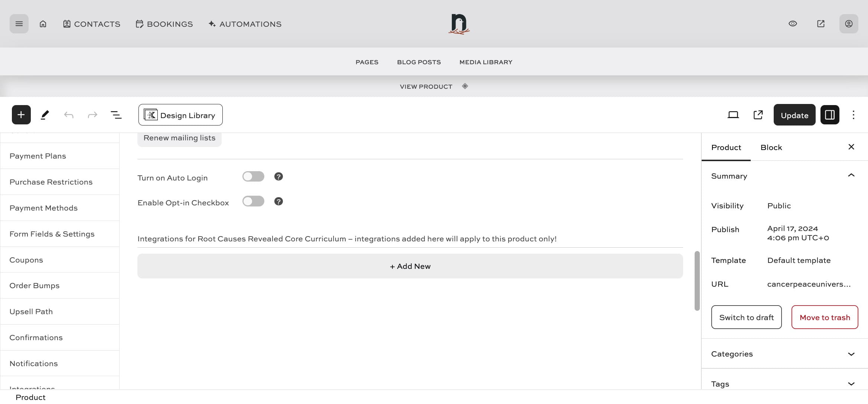Open the Coupons settings section
The width and height of the screenshot is (868, 404).
pos(26,260)
